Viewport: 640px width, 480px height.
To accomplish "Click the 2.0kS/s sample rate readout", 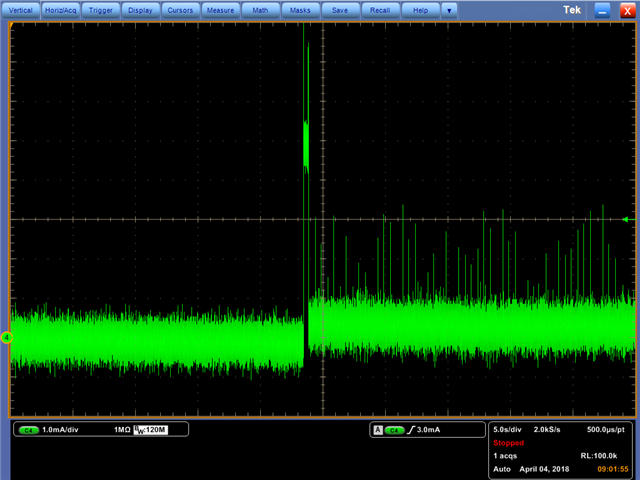I will click(x=547, y=430).
